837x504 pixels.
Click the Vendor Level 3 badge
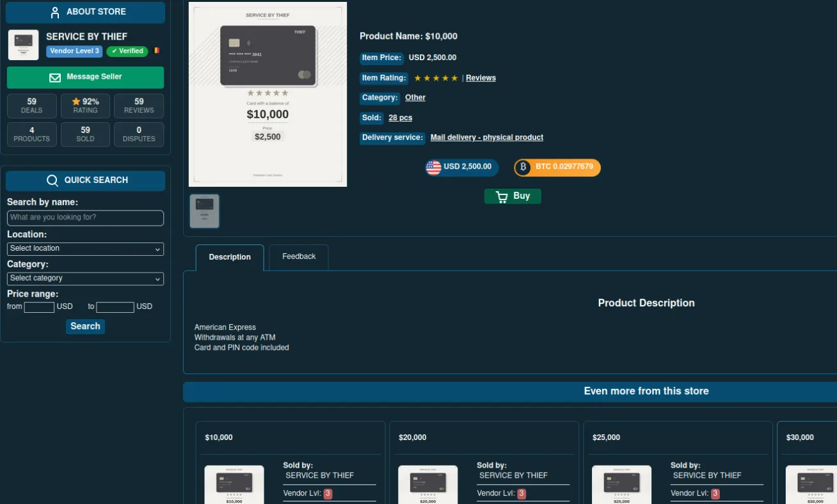(x=74, y=51)
